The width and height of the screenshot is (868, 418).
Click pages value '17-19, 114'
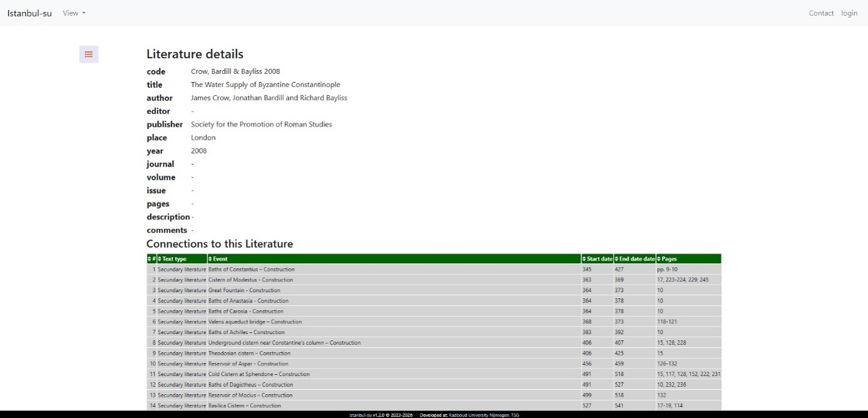(x=669, y=405)
